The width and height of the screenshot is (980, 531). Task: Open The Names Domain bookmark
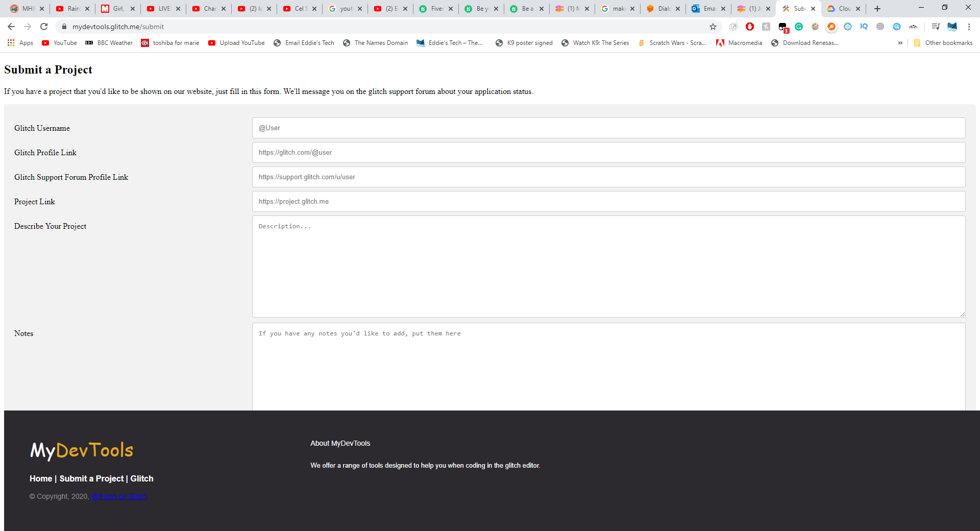[x=375, y=43]
